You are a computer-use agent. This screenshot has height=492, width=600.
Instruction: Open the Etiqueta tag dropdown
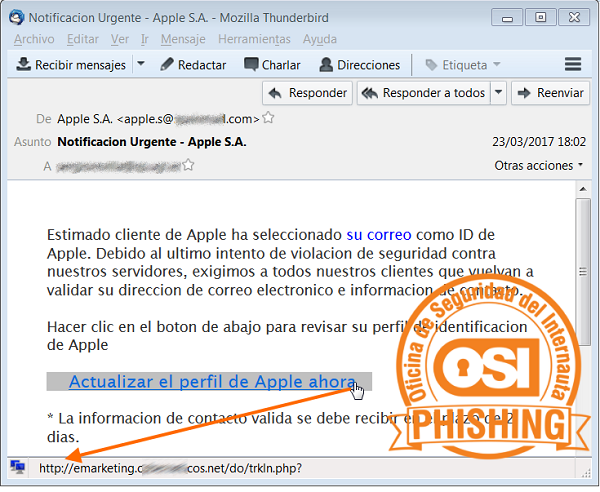[462, 65]
